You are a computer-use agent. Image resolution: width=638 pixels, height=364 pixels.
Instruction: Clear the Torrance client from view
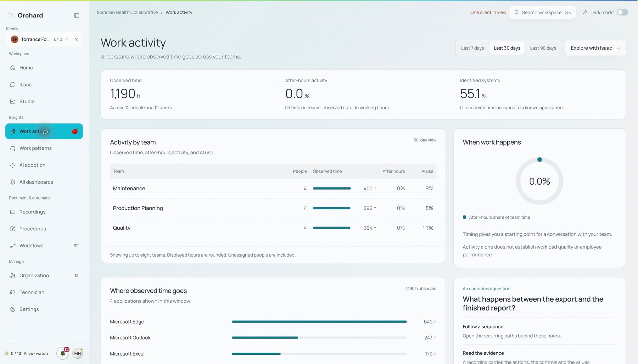coord(76,39)
